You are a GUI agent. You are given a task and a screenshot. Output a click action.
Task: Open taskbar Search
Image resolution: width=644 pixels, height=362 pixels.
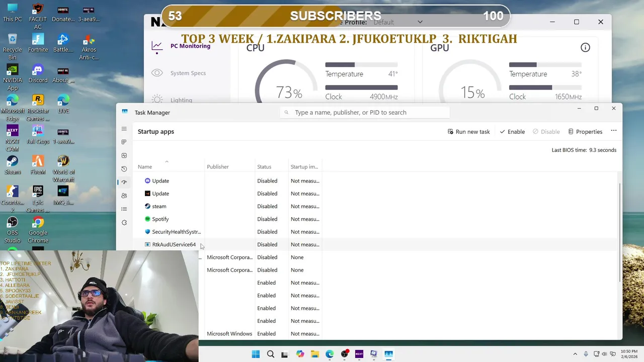[271, 354]
